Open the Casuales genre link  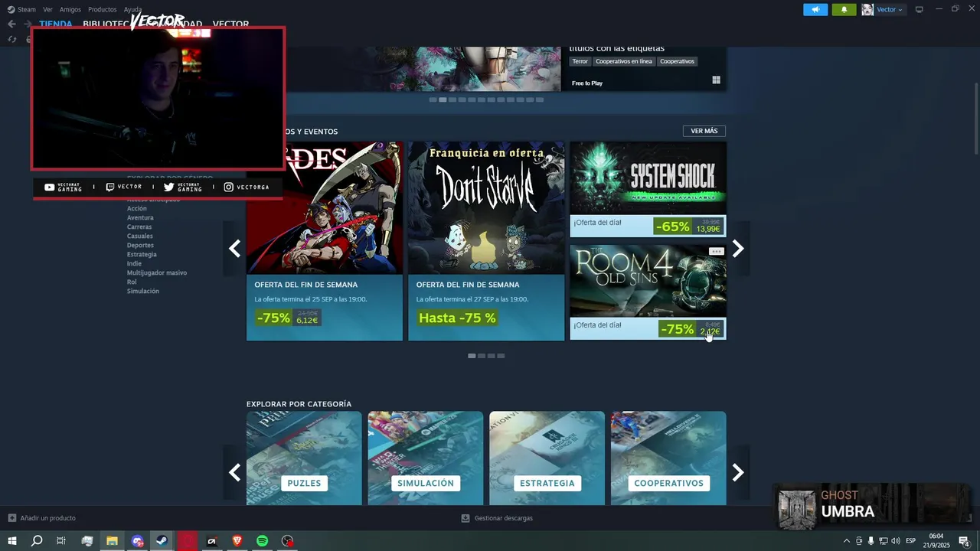pyautogui.click(x=140, y=236)
